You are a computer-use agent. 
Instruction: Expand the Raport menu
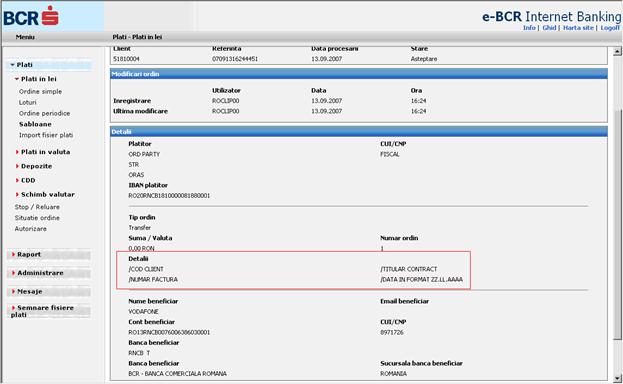48,254
